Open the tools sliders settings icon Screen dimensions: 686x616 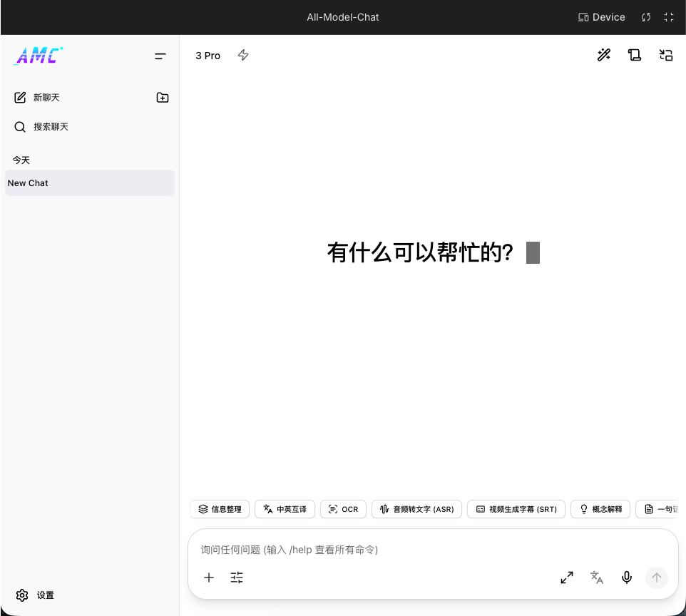pyautogui.click(x=237, y=577)
